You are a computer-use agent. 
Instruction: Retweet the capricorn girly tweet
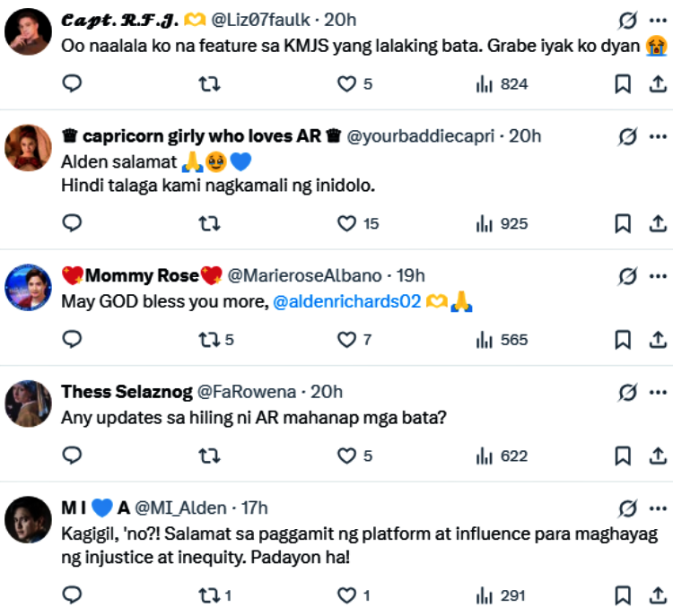tap(209, 223)
